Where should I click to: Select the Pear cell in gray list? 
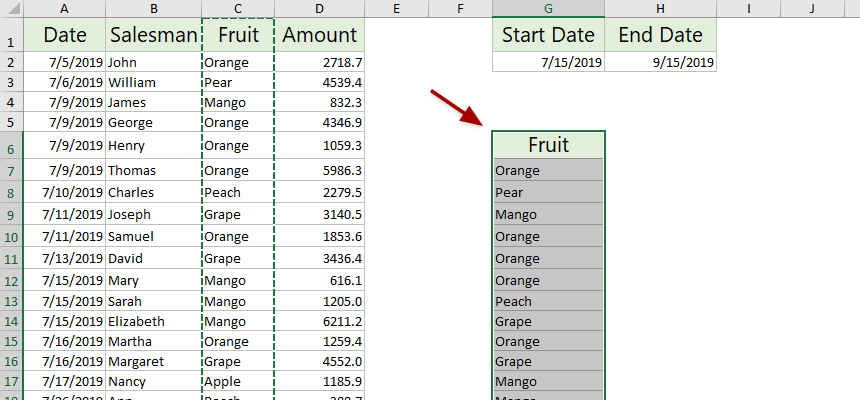pos(548,192)
